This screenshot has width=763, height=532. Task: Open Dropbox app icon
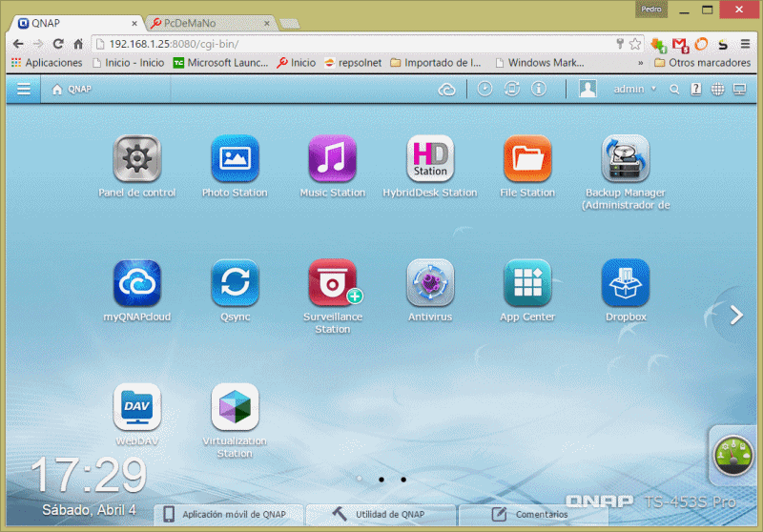pyautogui.click(x=626, y=283)
